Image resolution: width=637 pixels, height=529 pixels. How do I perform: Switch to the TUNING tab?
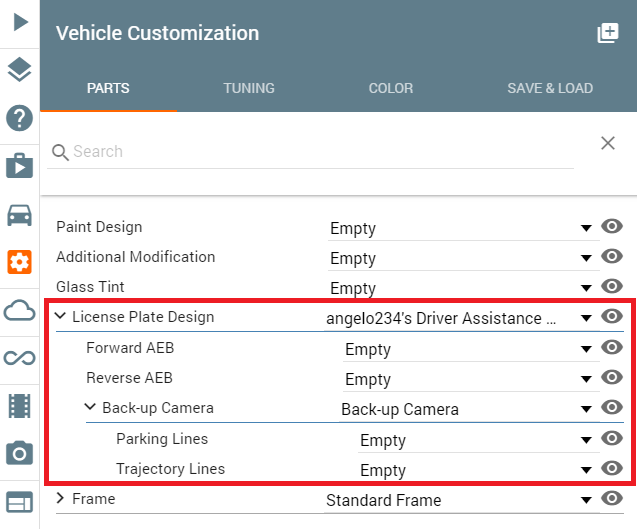click(x=249, y=88)
